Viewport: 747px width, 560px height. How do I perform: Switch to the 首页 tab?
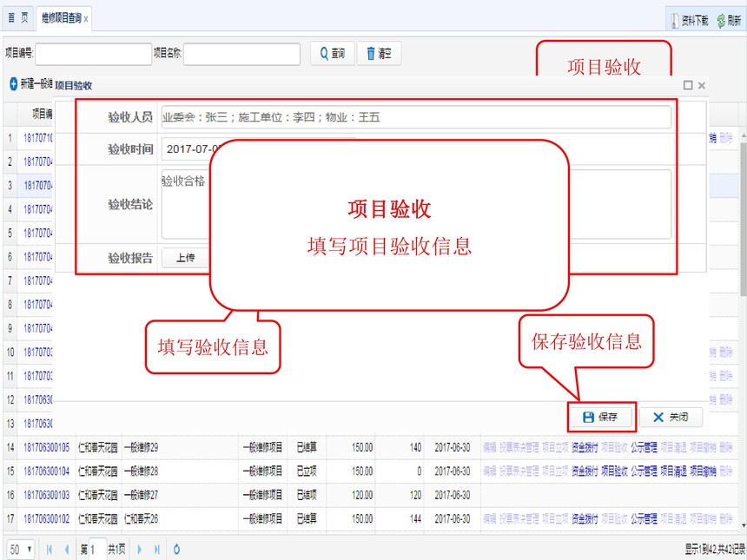pos(18,18)
